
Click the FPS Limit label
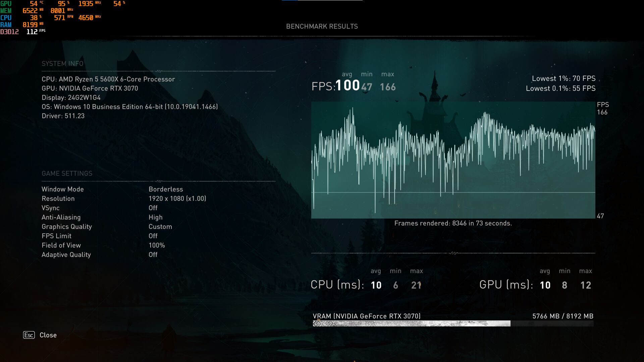pos(56,236)
